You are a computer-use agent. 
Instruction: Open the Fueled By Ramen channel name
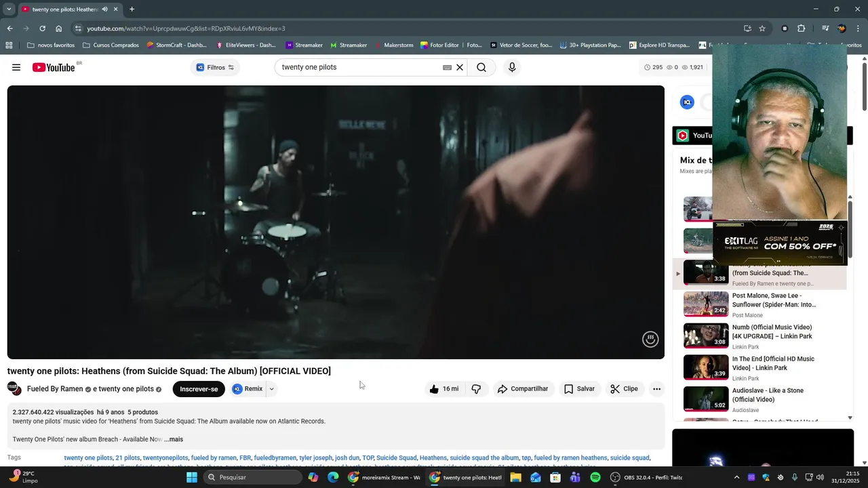click(x=55, y=389)
